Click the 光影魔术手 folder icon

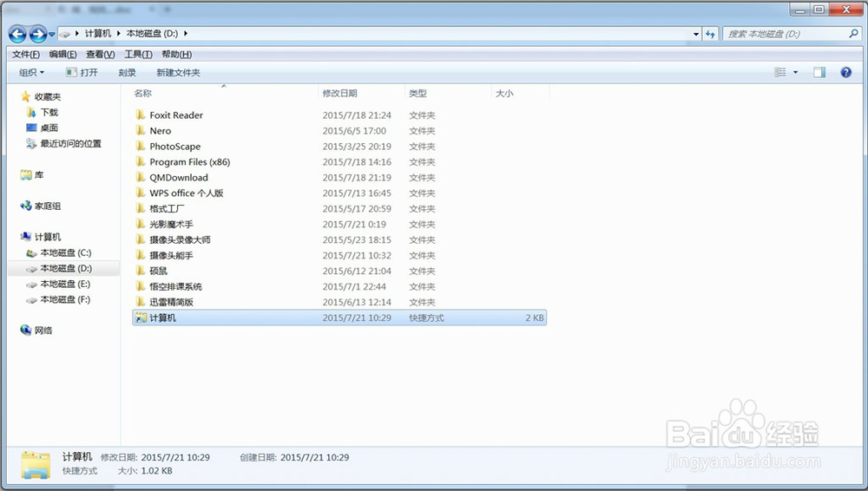click(x=141, y=224)
